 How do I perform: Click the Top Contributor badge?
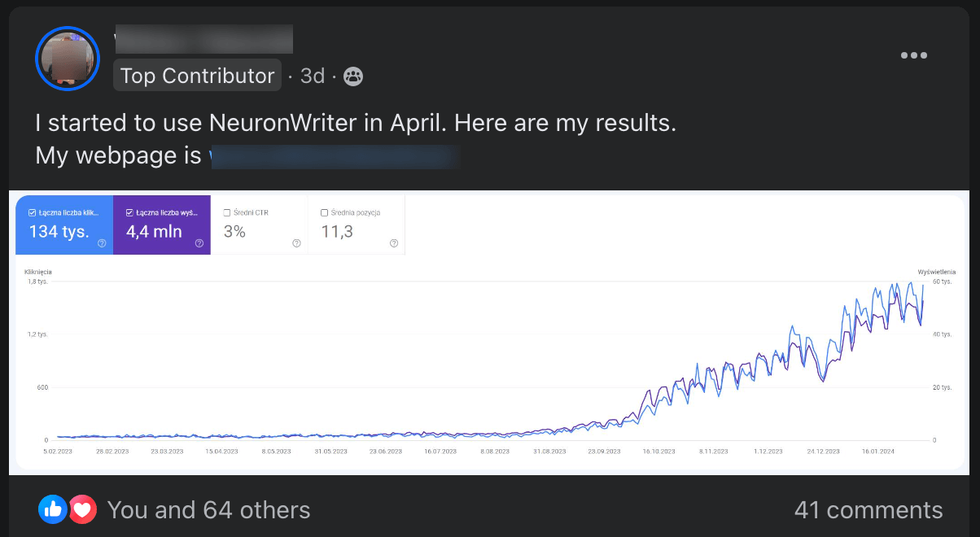pos(197,76)
